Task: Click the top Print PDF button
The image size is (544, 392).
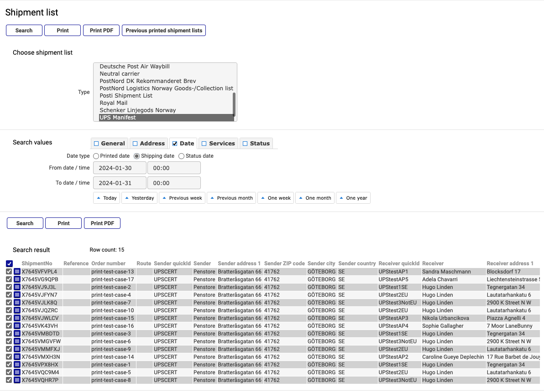Action: point(101,31)
